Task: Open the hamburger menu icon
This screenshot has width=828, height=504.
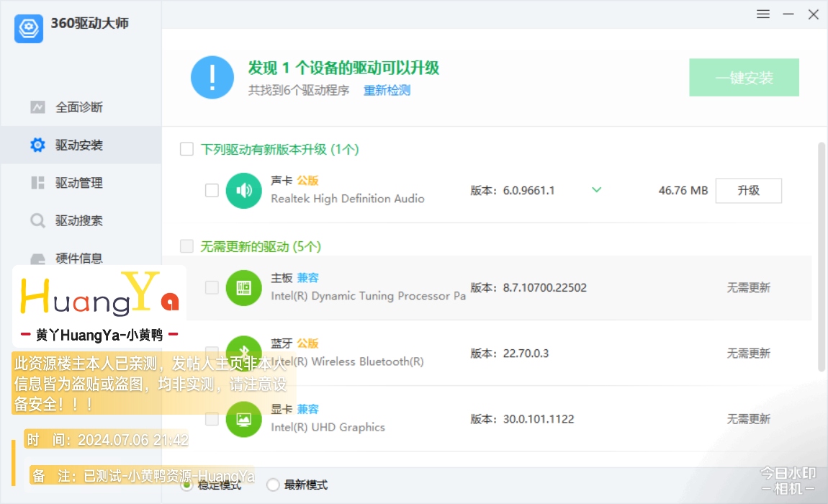Action: click(x=762, y=14)
